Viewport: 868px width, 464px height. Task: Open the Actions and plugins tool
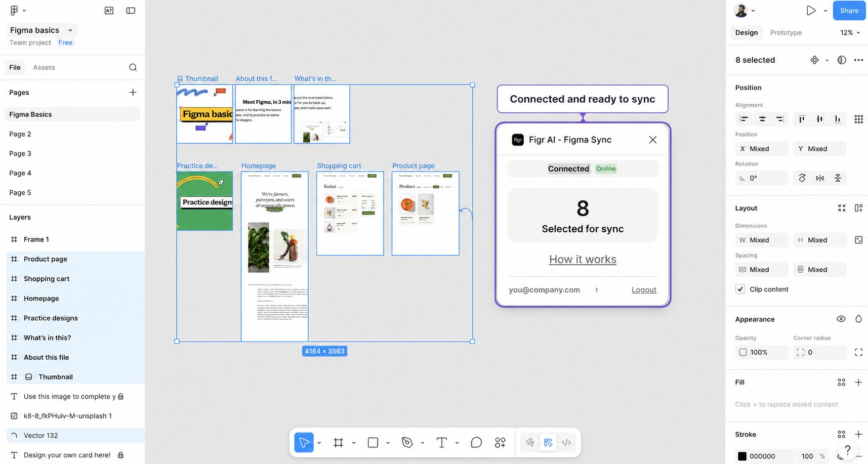pos(500,443)
